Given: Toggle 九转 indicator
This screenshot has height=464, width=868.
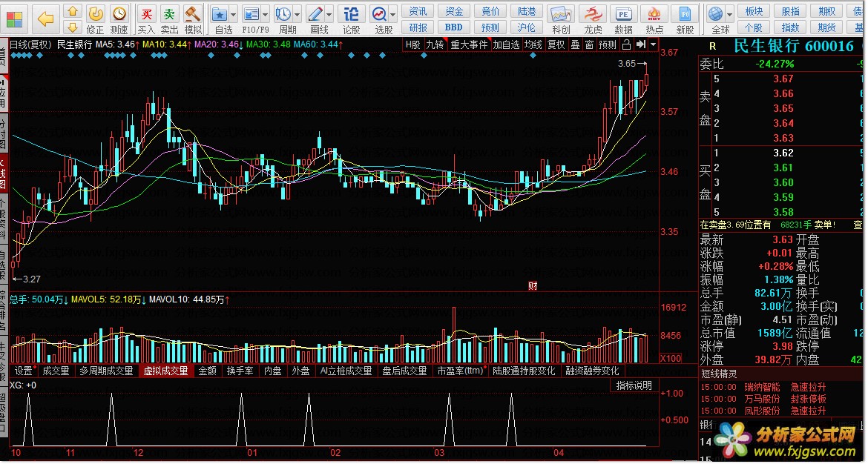Looking at the screenshot, I should (435, 44).
